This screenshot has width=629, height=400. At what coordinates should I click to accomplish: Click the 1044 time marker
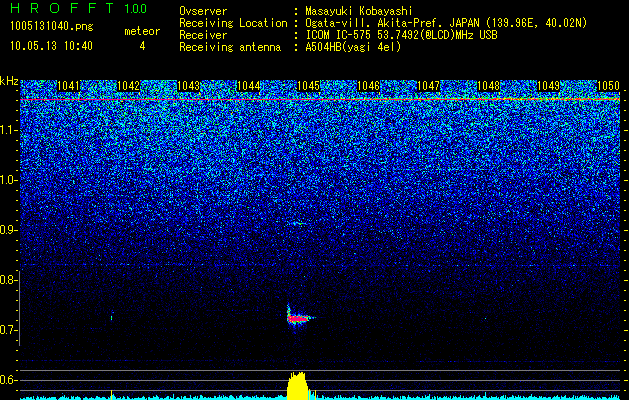coord(249,86)
